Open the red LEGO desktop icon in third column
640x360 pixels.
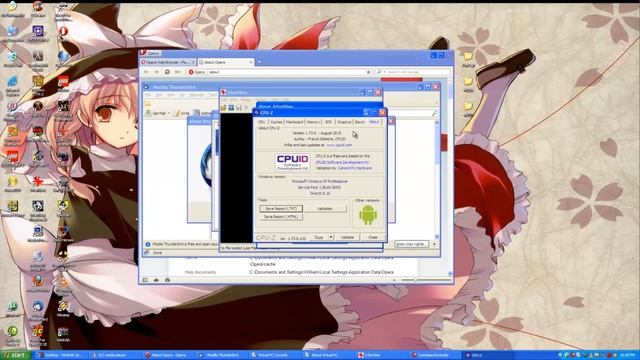62,81
